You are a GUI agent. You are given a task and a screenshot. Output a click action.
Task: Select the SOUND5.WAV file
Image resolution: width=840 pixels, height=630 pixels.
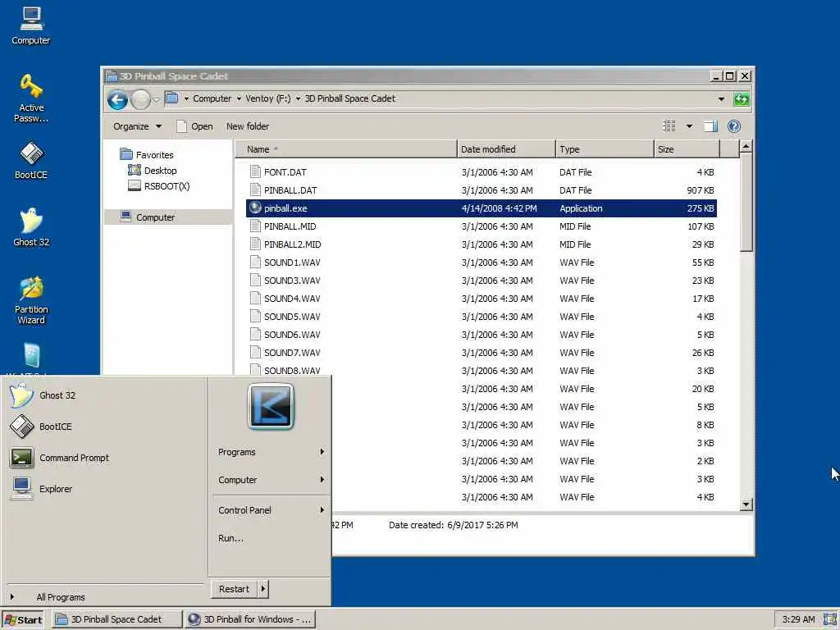tap(481, 317)
